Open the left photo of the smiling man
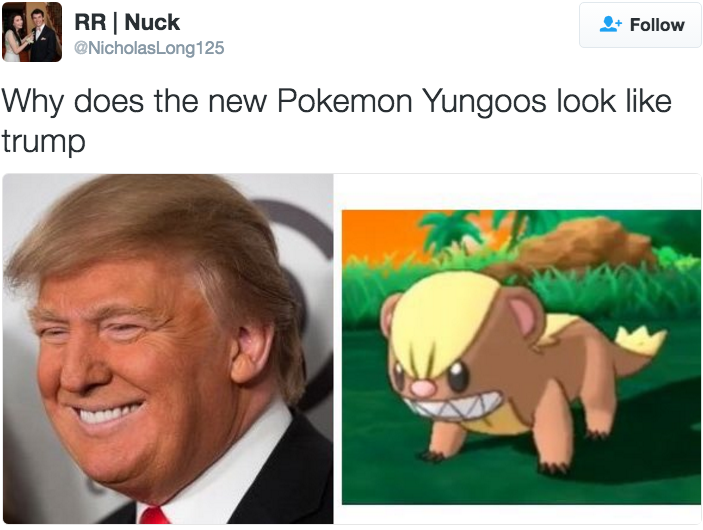 (x=168, y=348)
